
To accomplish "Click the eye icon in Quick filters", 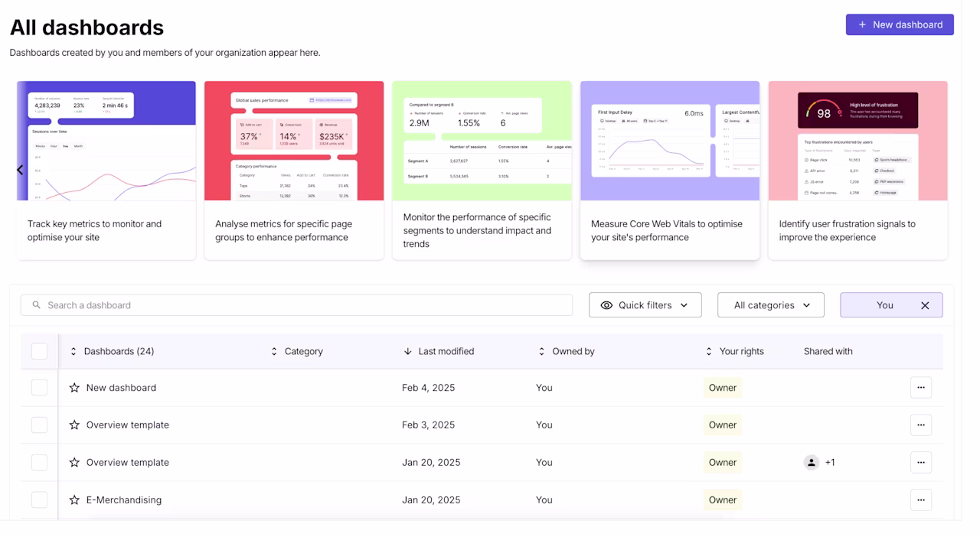I will tap(606, 305).
